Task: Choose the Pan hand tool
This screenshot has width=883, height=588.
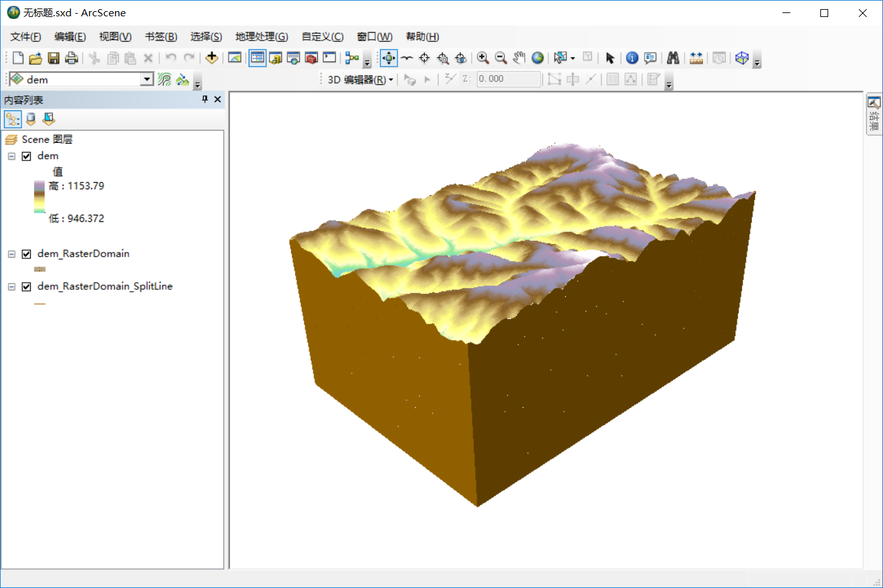Action: coord(519,58)
